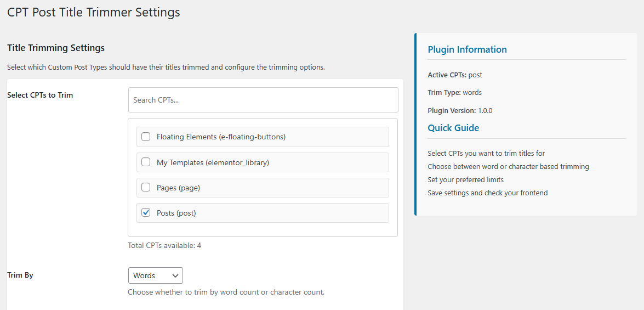Uncheck the Posts (post) checkbox
This screenshot has width=644, height=310.
pyautogui.click(x=146, y=213)
